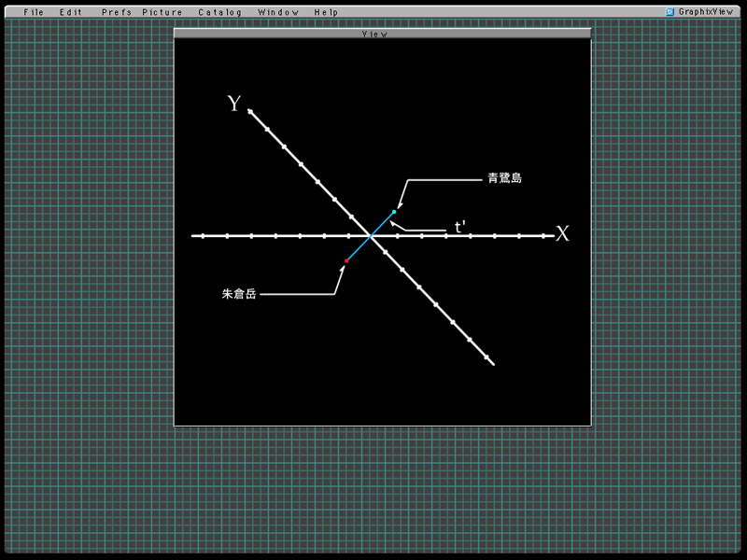Select the red point for 朱倉岳

click(346, 260)
